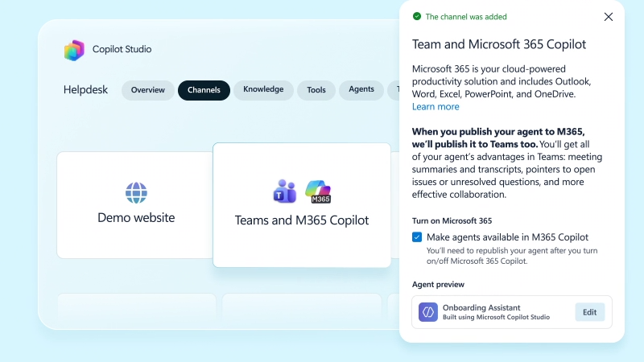Open the Demo website channel card
Screen dimensions: 644x362
(x=134, y=205)
